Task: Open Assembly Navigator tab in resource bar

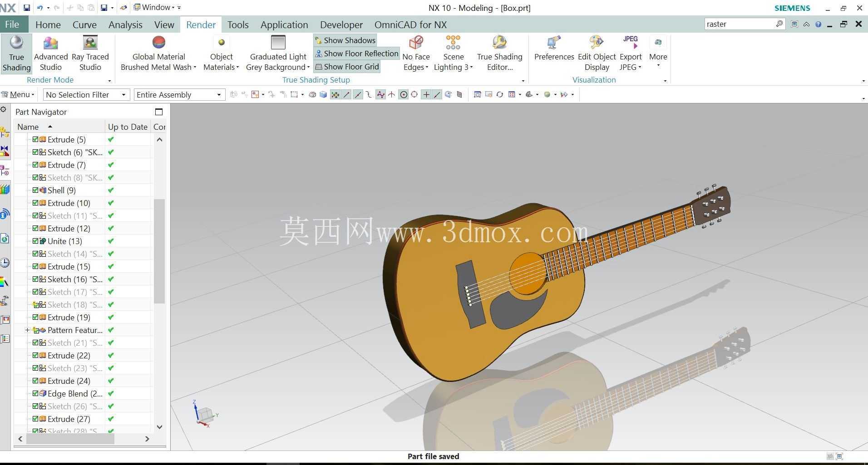Action: (5, 132)
